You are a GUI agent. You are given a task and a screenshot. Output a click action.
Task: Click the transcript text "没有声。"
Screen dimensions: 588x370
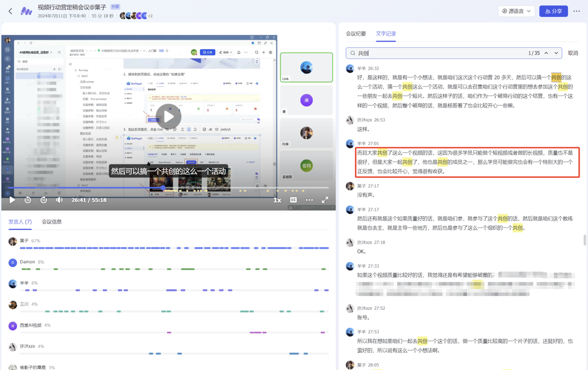click(x=366, y=195)
